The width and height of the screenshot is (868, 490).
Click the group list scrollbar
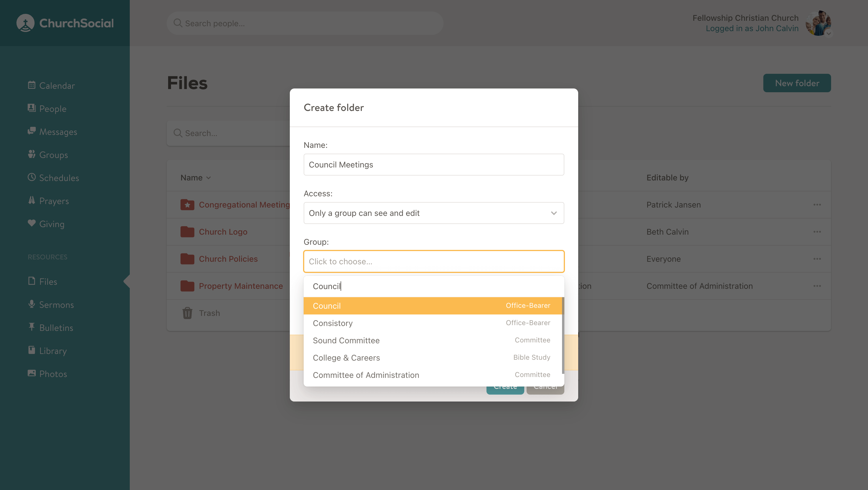pyautogui.click(x=563, y=336)
